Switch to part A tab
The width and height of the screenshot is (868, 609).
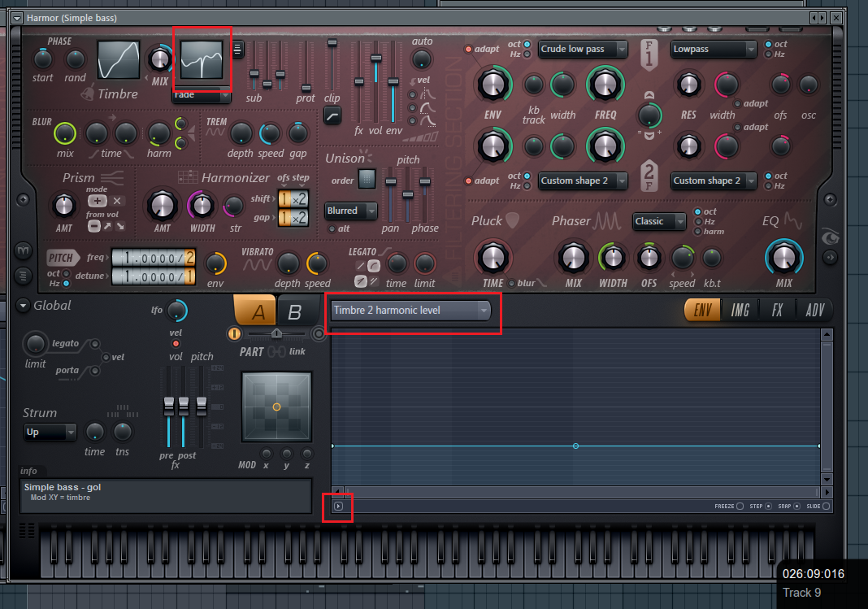255,311
